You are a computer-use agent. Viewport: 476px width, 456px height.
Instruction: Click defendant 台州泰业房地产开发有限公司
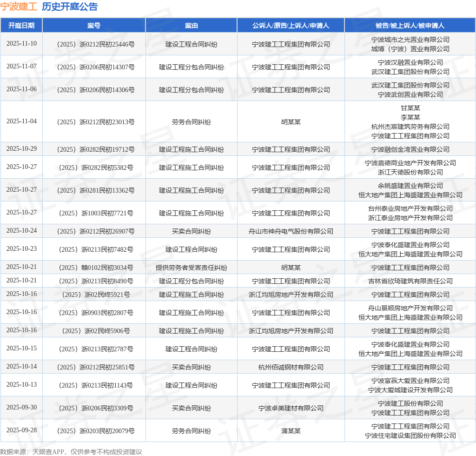click(x=410, y=209)
